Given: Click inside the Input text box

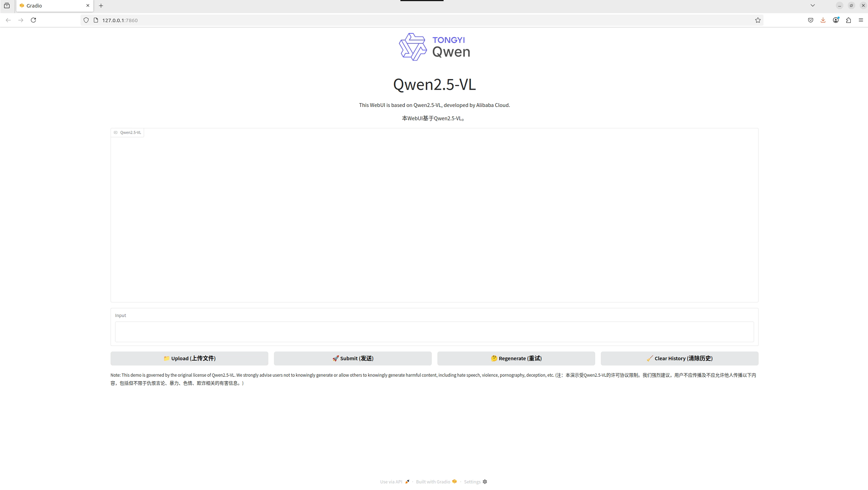Looking at the screenshot, I should [434, 332].
